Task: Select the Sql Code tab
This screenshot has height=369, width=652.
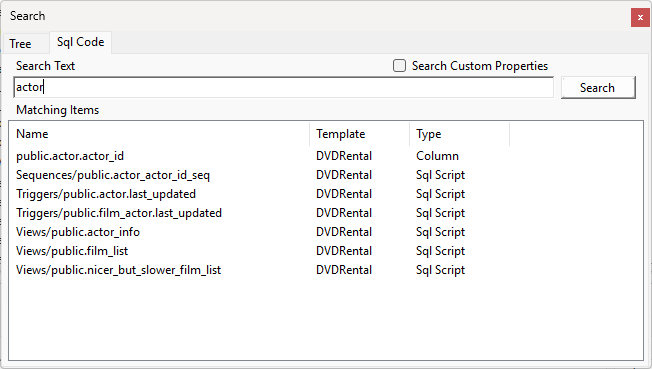Action: pos(80,42)
